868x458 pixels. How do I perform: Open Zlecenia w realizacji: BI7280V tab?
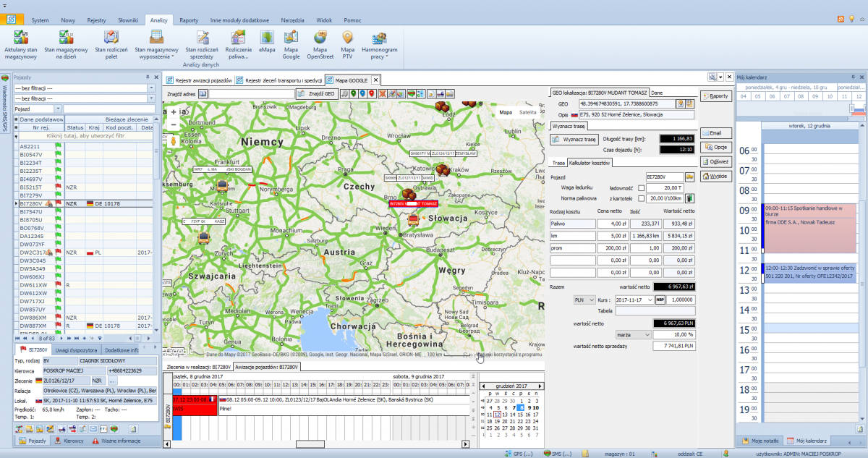coord(198,368)
